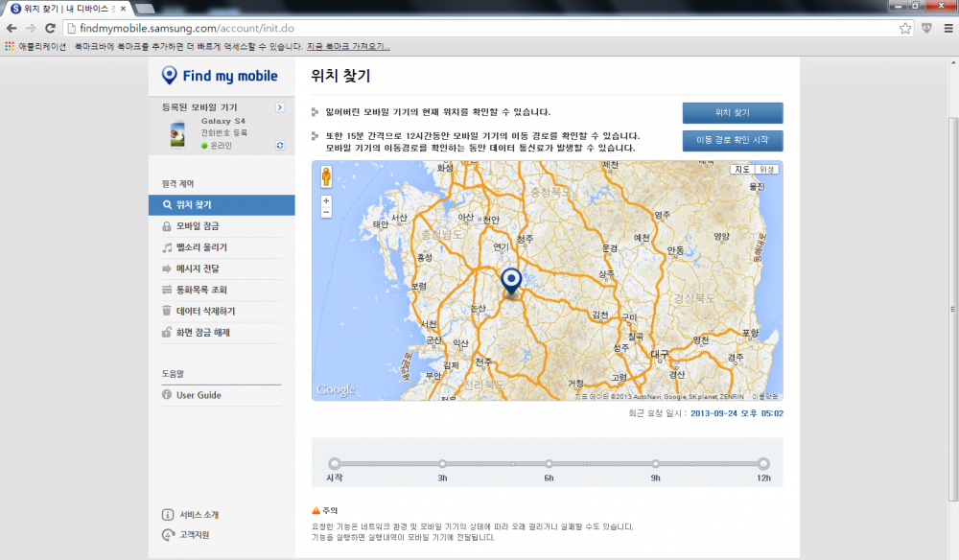Click the 6h point on route timeline
This screenshot has width=959, height=560.
(549, 464)
